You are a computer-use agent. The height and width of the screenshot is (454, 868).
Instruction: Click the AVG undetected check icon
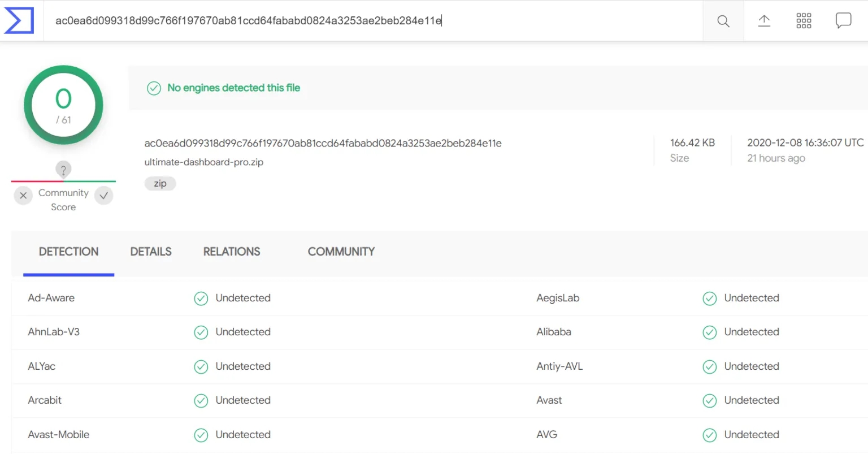point(710,435)
